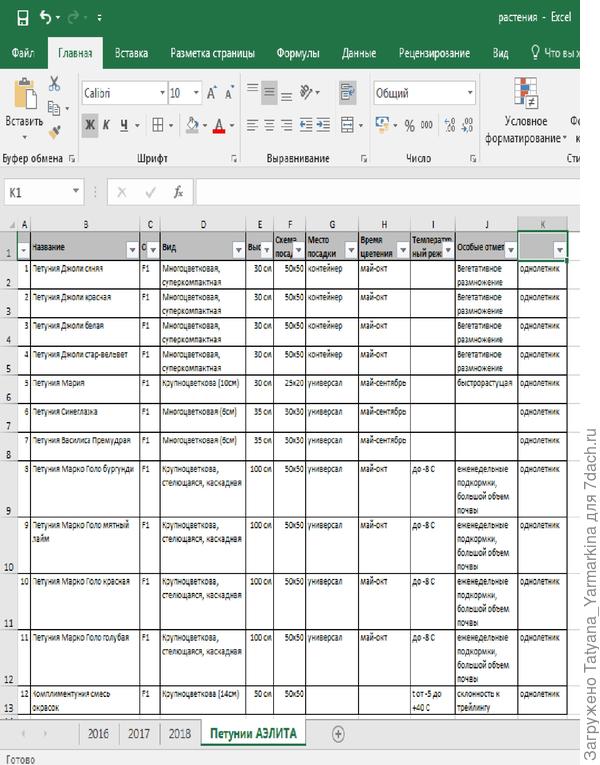Open the font size dropdown
This screenshot has width=600, height=765.
tap(196, 93)
